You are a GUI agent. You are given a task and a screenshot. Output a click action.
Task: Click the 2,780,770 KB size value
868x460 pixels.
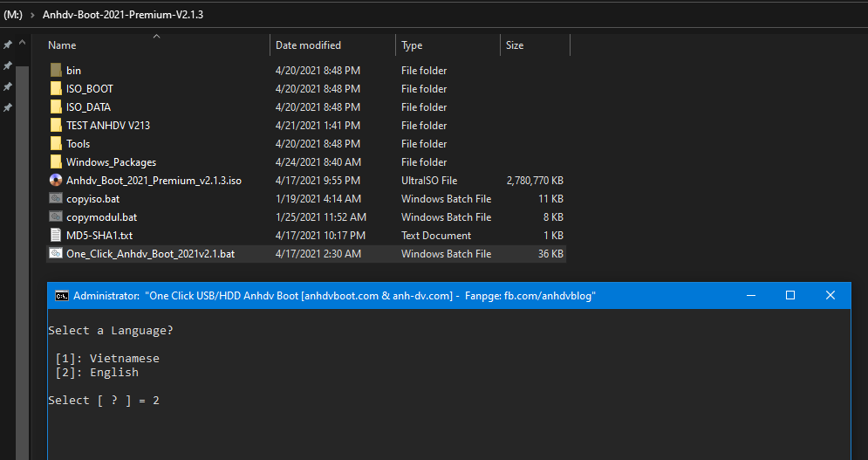535,180
